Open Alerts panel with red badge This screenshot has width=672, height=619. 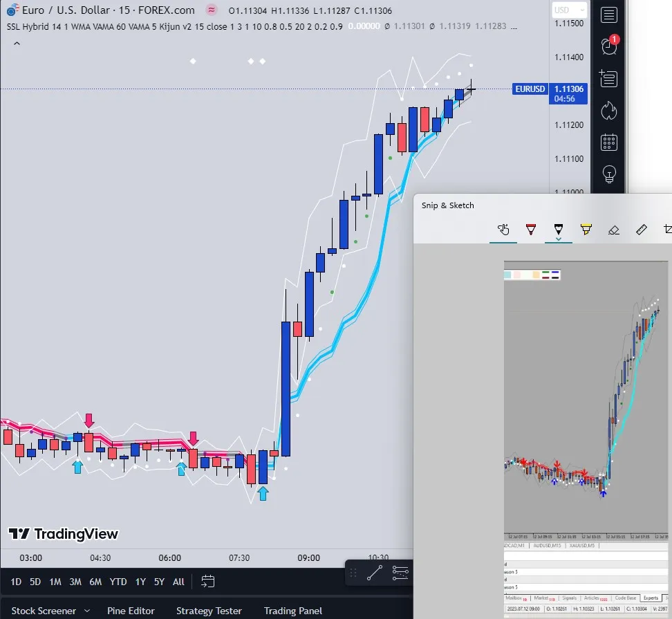608,46
